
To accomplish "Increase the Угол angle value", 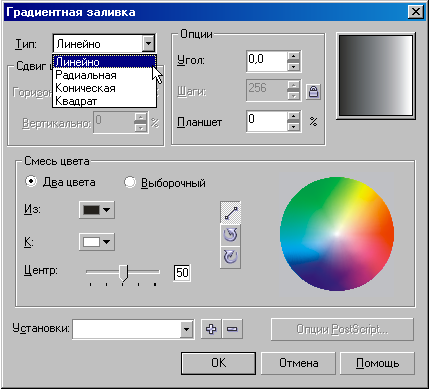I will (x=293, y=56).
